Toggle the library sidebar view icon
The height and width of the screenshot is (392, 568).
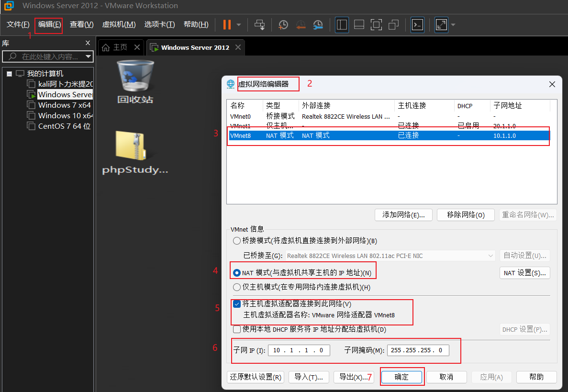tap(342, 24)
